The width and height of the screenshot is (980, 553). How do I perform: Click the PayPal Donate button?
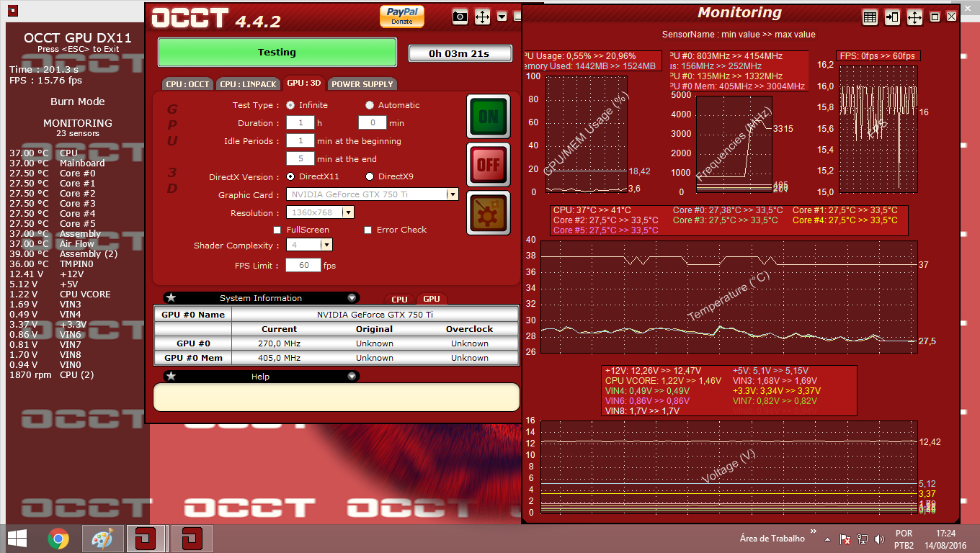pos(402,16)
